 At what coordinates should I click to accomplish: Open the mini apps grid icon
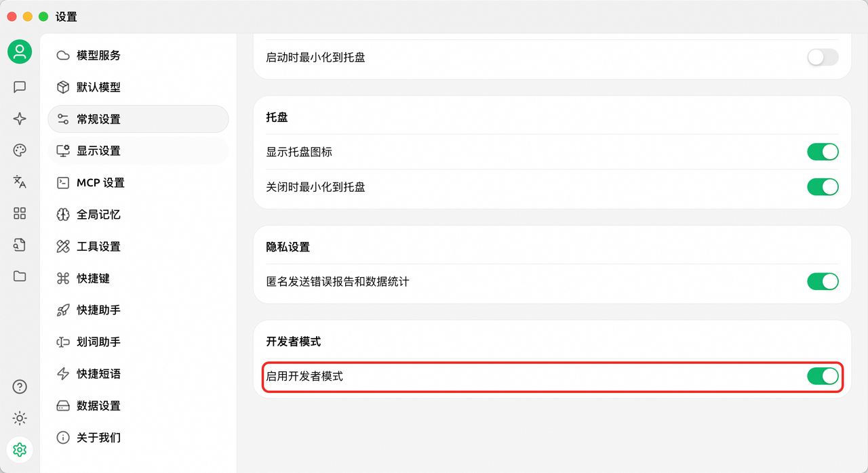(x=20, y=213)
